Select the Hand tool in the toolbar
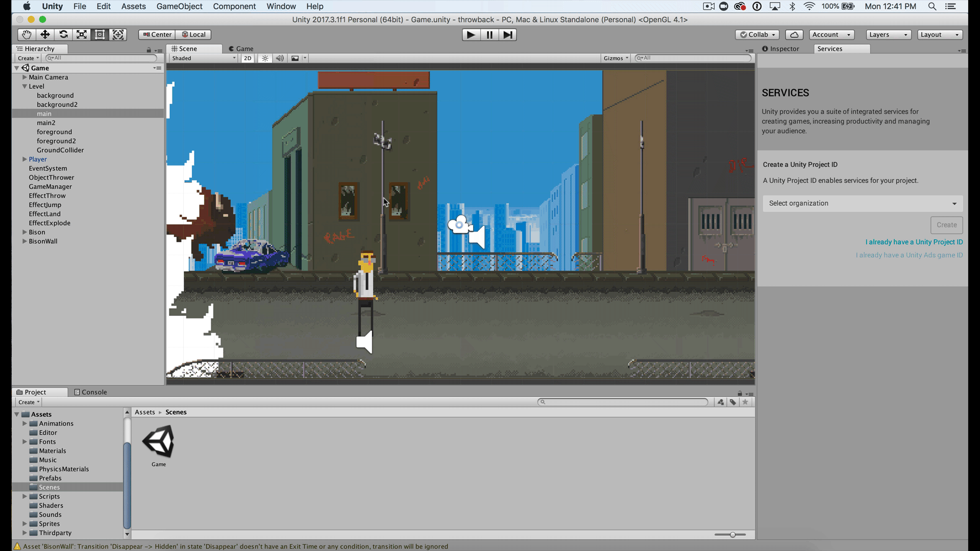This screenshot has width=980, height=551. click(x=27, y=34)
